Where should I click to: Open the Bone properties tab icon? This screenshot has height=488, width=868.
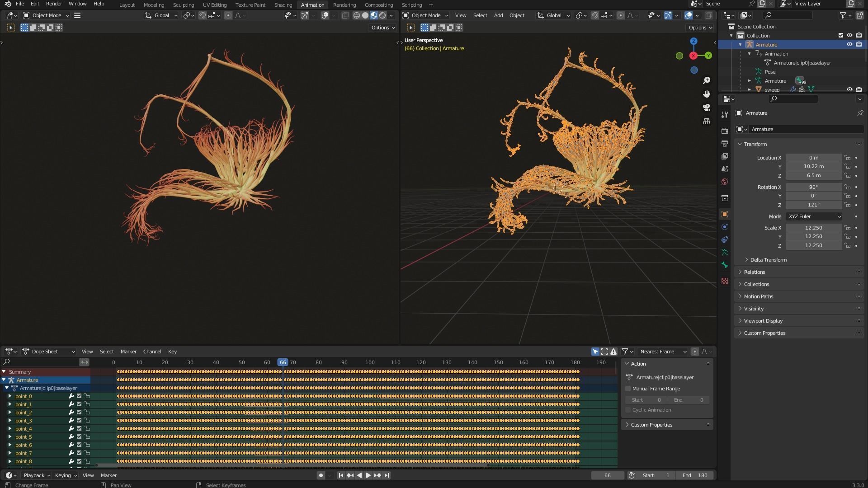(725, 265)
